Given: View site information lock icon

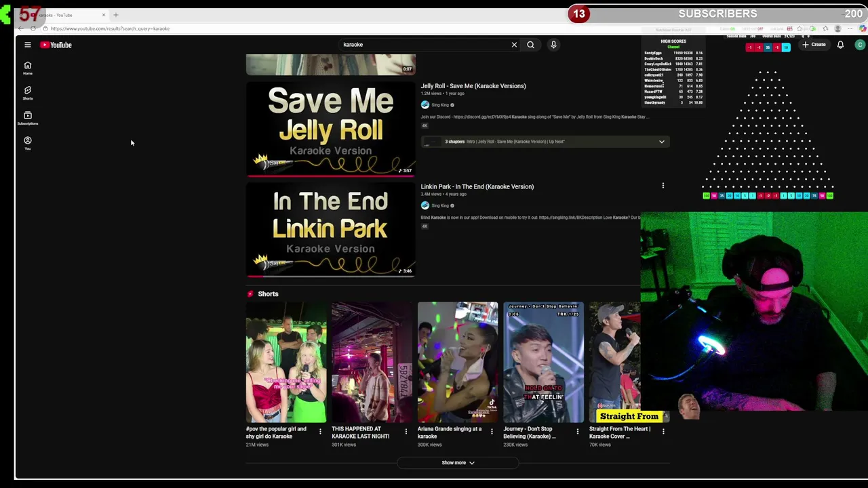Looking at the screenshot, I should (45, 28).
